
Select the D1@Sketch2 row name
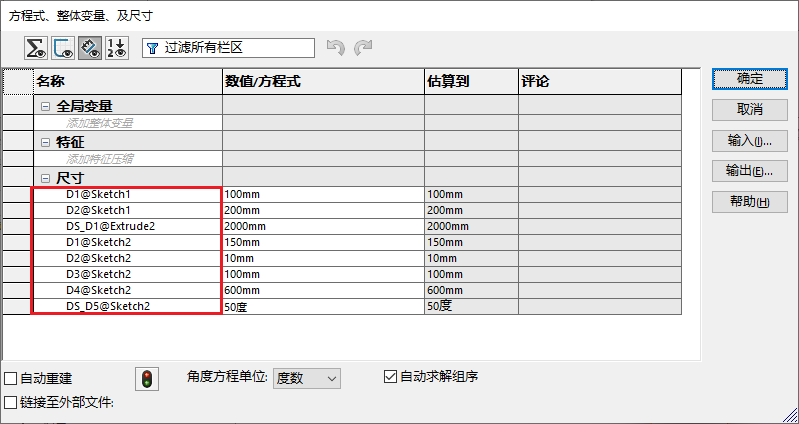[99, 242]
